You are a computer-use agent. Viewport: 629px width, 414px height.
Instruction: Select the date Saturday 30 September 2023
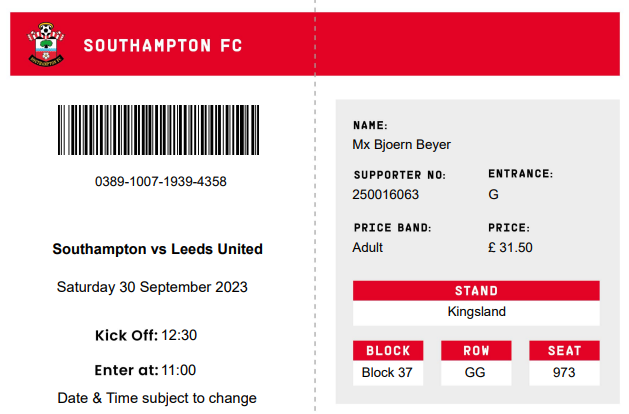(152, 287)
